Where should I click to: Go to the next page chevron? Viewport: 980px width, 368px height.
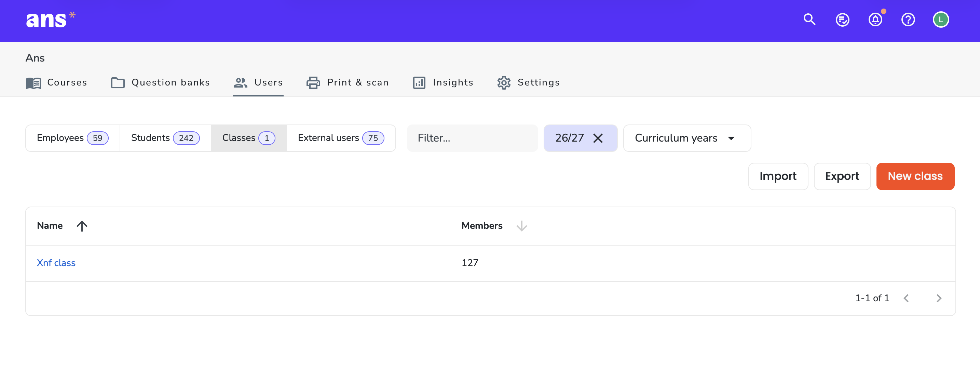point(939,298)
